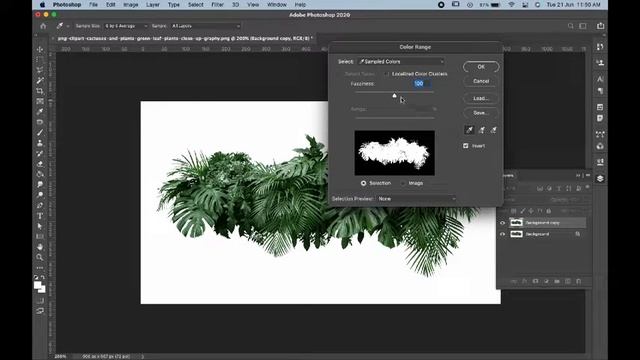Open the Search icon in options bar

pos(570,26)
